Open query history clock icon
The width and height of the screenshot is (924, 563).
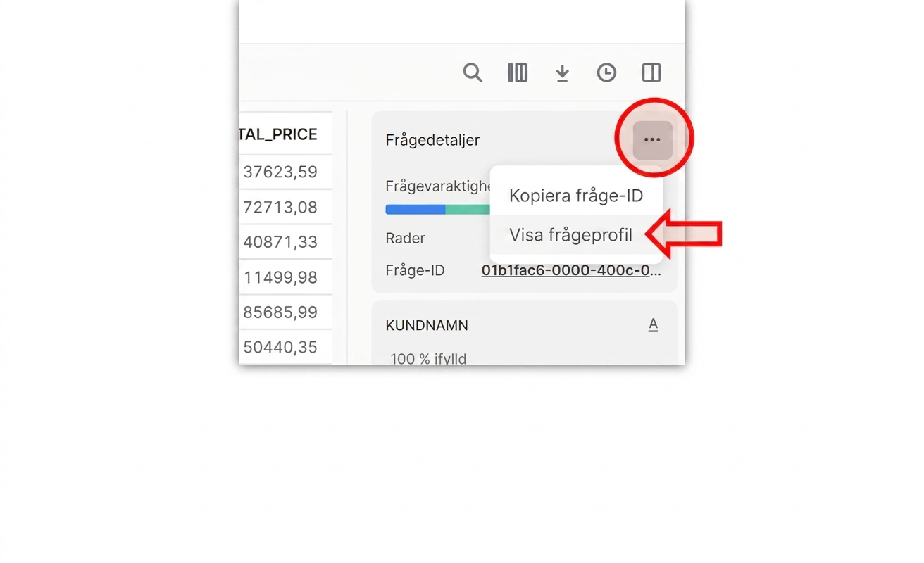[606, 72]
